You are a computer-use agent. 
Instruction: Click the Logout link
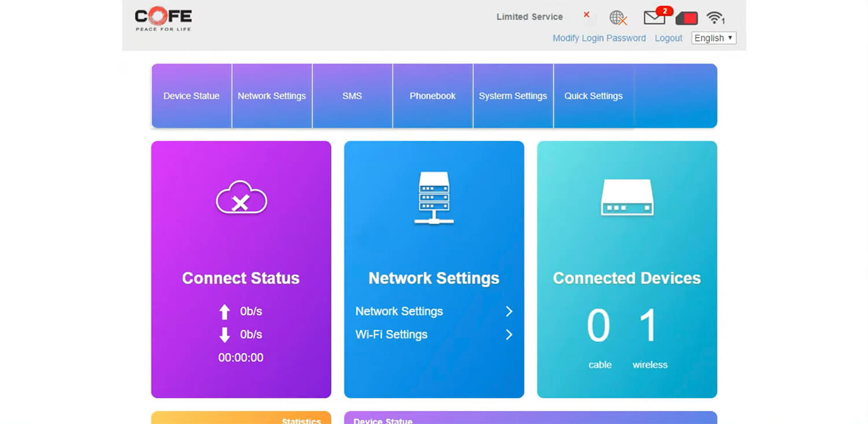coord(668,38)
